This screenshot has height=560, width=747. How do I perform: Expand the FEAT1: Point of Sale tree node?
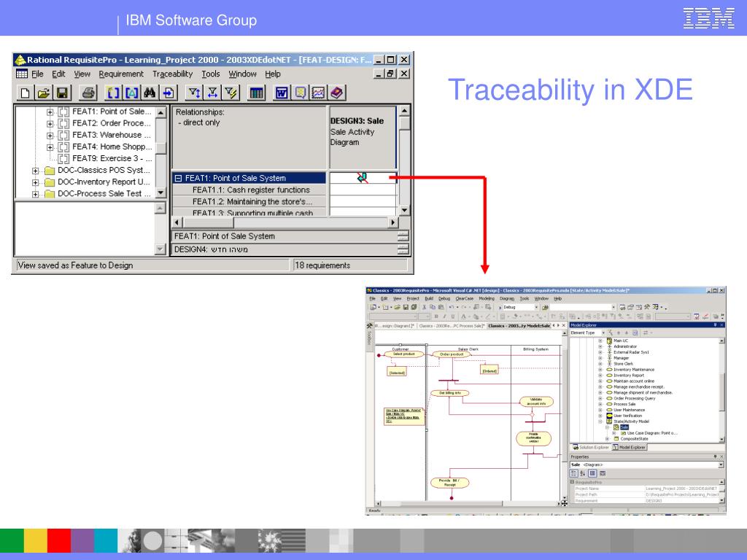pyautogui.click(x=50, y=112)
